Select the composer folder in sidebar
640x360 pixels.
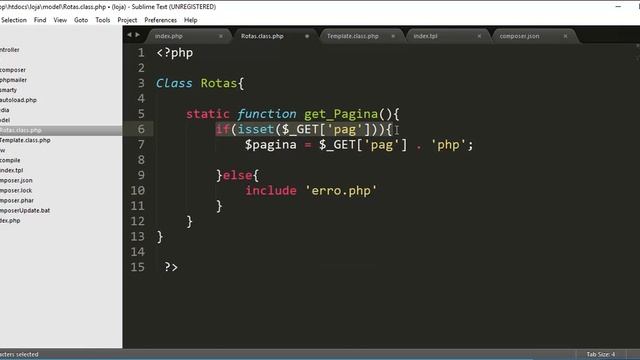pyautogui.click(x=13, y=70)
